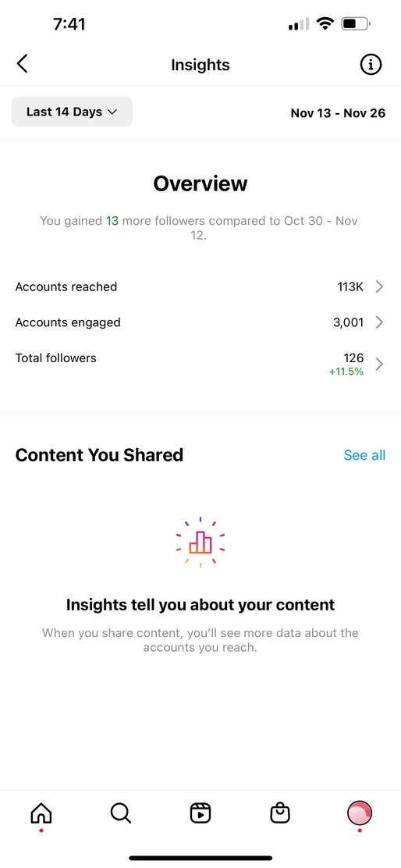401x868 pixels.
Task: Tap the +11.5% follower growth value
Action: click(346, 372)
